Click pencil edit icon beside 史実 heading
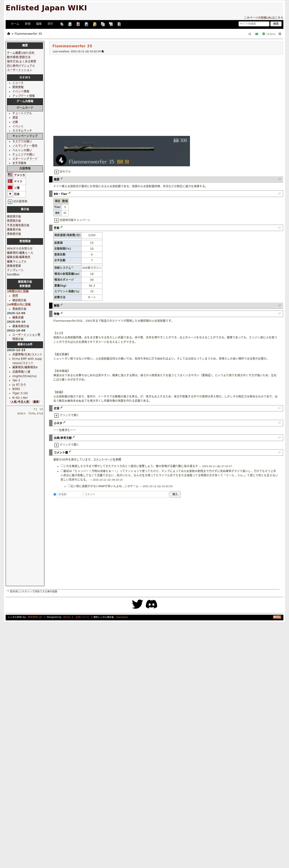Image resolution: width=289 pixels, height=868 pixels. pos(62,408)
